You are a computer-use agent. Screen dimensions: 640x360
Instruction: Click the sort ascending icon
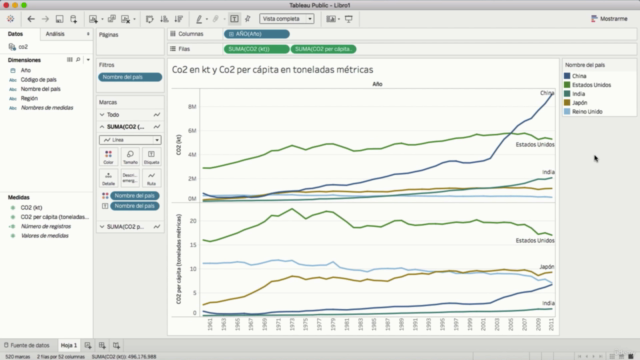click(164, 19)
